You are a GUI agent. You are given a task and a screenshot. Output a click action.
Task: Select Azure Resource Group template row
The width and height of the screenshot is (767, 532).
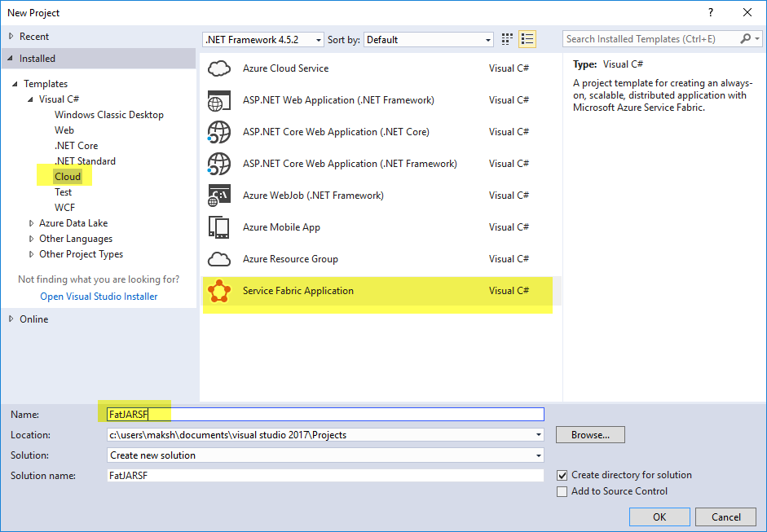pos(381,259)
